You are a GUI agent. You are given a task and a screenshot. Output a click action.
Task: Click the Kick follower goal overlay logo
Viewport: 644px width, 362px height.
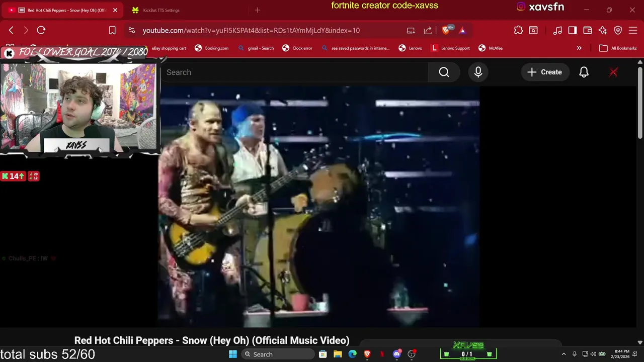point(9,53)
